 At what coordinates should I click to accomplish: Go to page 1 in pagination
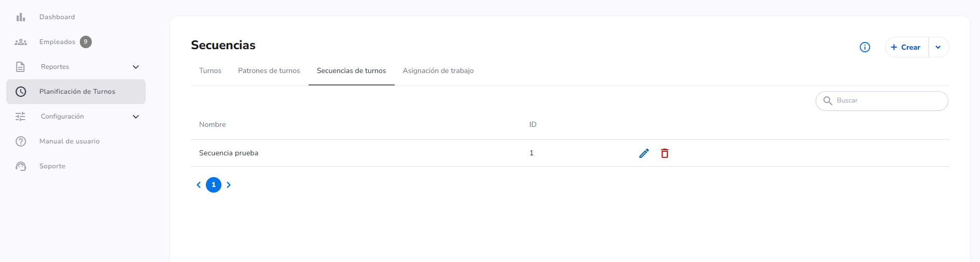[214, 185]
